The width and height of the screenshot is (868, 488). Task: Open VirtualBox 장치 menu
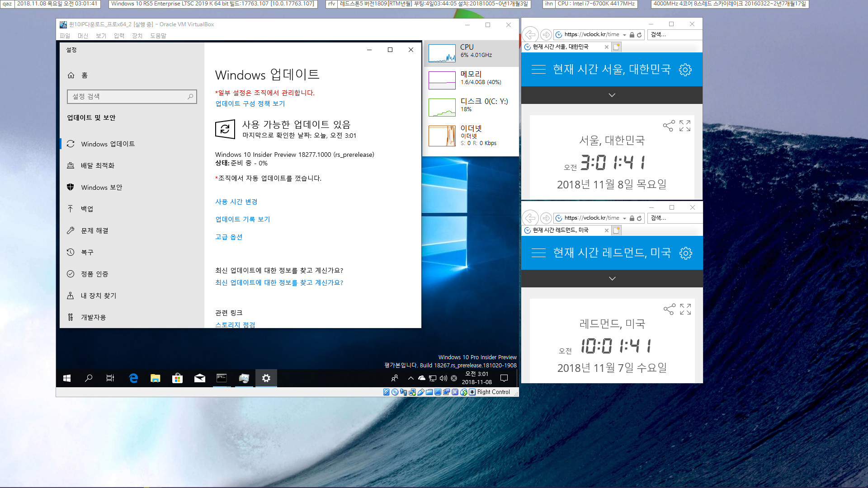(x=137, y=36)
